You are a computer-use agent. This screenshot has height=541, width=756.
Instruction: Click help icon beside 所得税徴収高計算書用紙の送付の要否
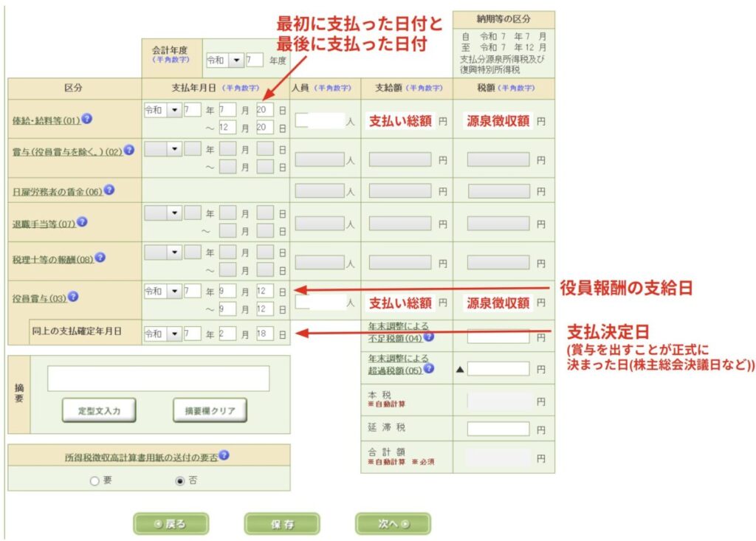point(224,455)
